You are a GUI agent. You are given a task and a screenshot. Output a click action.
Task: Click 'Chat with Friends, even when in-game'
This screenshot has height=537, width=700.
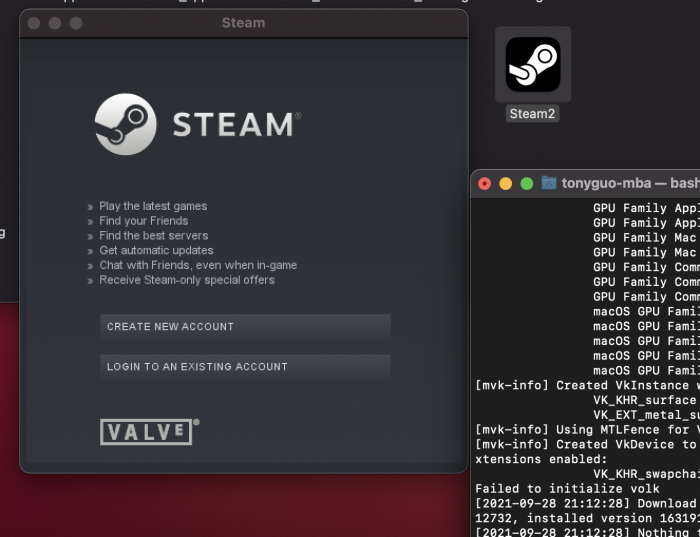[x=198, y=265]
